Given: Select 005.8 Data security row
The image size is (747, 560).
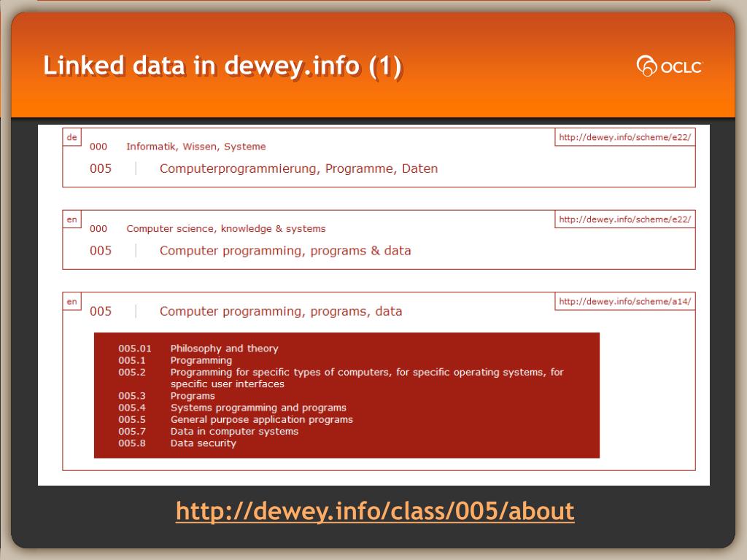Looking at the screenshot, I should (177, 443).
